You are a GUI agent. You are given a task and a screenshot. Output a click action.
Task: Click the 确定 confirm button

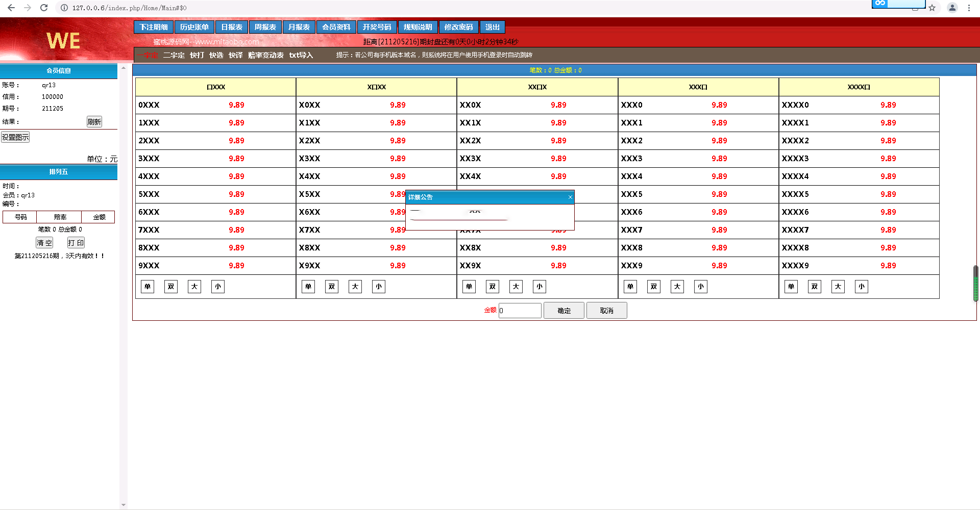coord(563,311)
